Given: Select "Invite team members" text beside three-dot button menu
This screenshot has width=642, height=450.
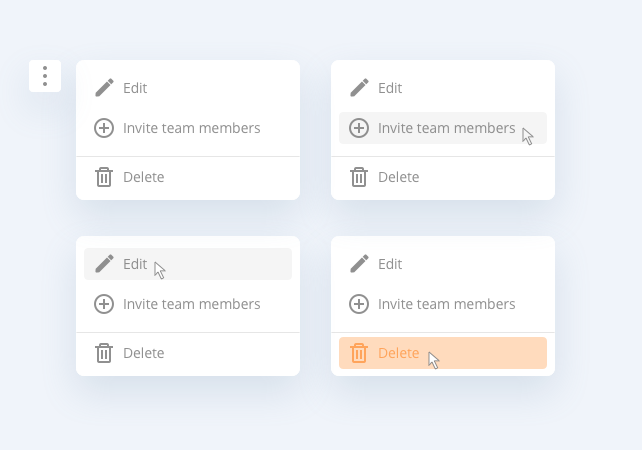Looking at the screenshot, I should pyautogui.click(x=191, y=128).
